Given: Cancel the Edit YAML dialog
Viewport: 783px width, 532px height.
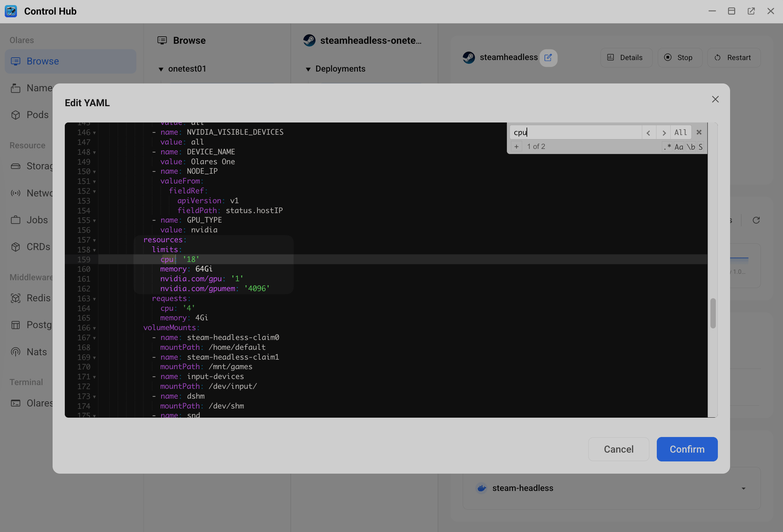Looking at the screenshot, I should [618, 449].
